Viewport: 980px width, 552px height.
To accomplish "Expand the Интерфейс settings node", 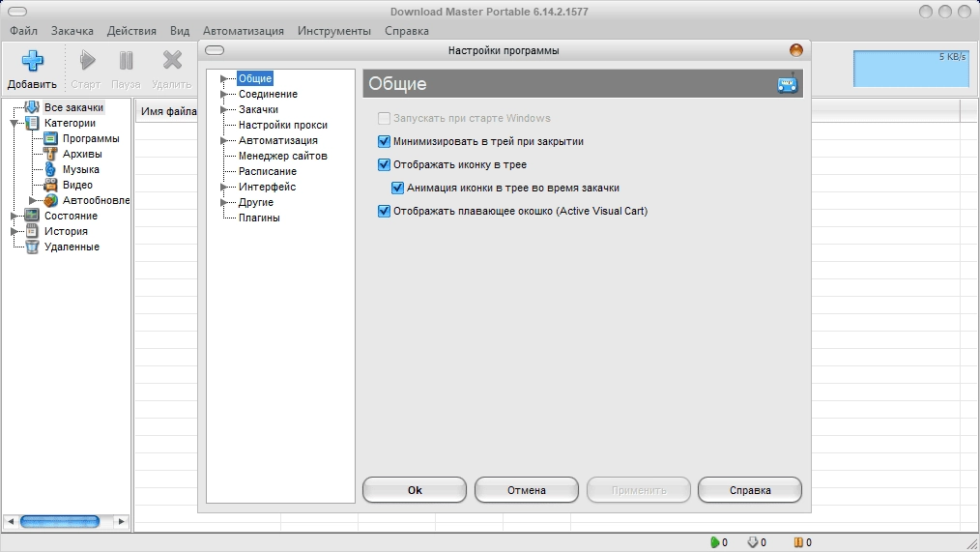I will 223,187.
